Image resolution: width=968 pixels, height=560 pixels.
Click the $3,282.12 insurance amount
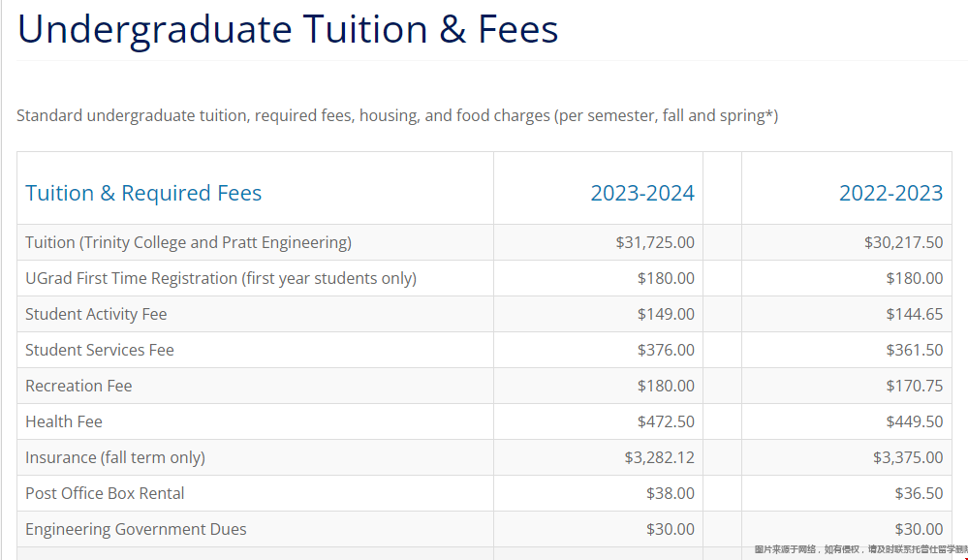pos(659,457)
